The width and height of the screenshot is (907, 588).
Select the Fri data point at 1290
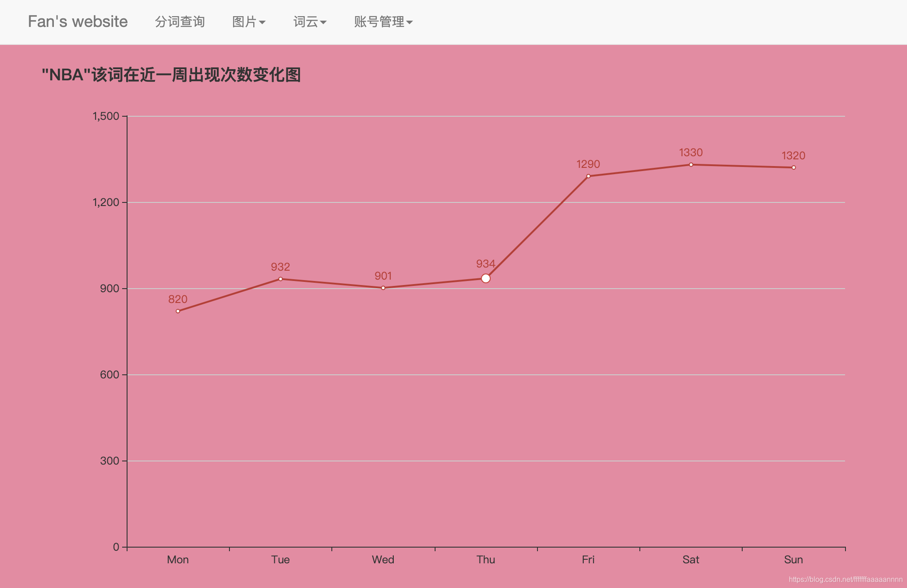tap(588, 176)
